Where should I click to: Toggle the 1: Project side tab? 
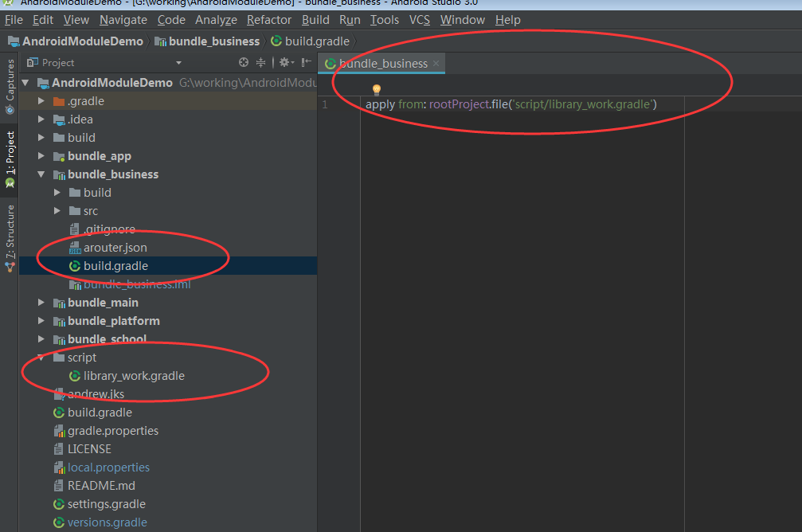[10, 159]
